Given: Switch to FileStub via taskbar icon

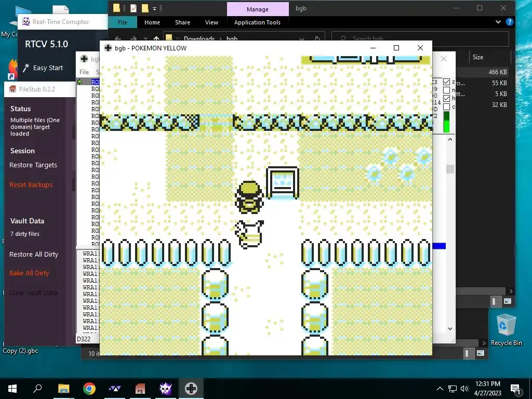Looking at the screenshot, I should 140,389.
